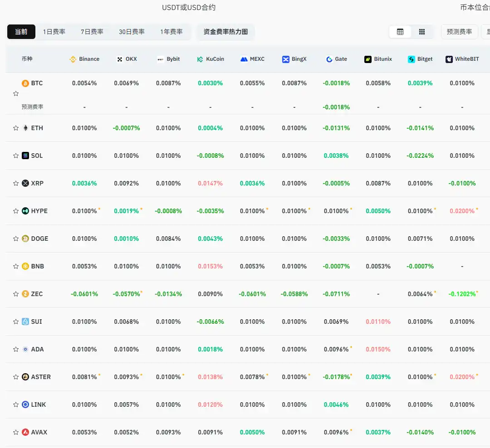Star the SOL row as favorite
The width and height of the screenshot is (490, 448).
tap(15, 156)
